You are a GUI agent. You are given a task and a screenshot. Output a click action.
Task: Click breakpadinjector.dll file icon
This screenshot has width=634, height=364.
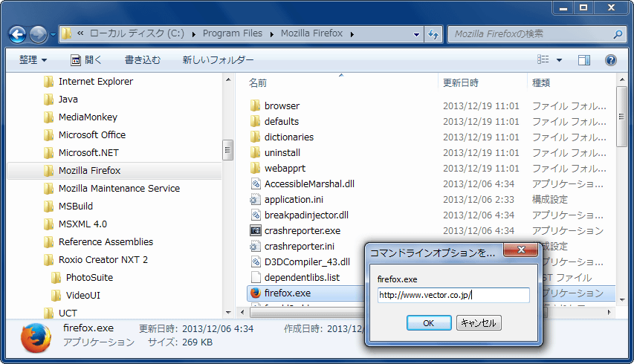point(255,215)
